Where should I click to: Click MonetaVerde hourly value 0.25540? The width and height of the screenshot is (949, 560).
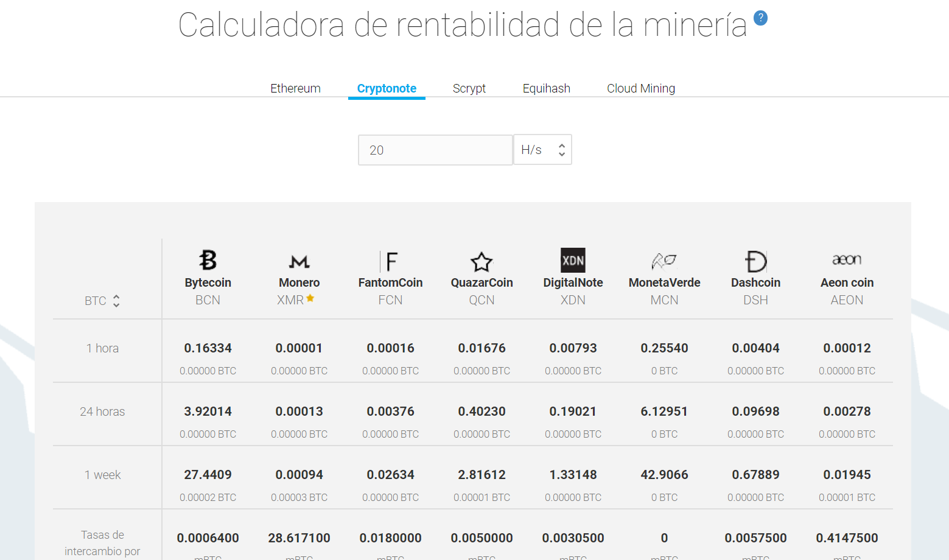[665, 348]
